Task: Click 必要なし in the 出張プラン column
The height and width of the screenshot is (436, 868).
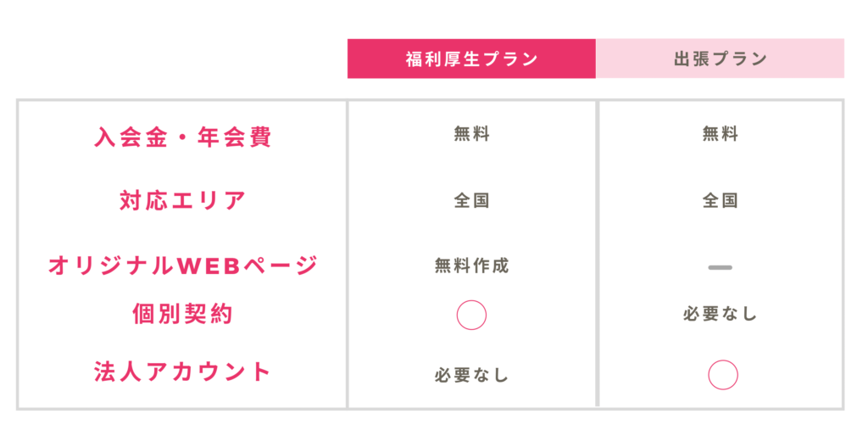Action: [720, 314]
